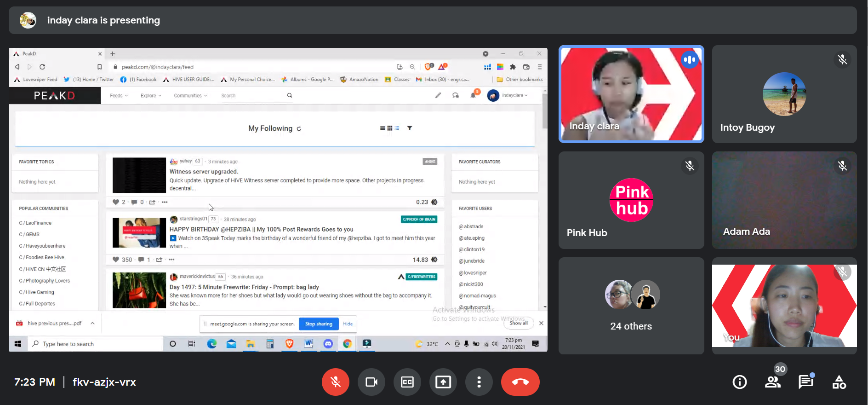Open HAPPY BIRTHDAY @HEPZIBA post
868x405 pixels.
point(261,229)
